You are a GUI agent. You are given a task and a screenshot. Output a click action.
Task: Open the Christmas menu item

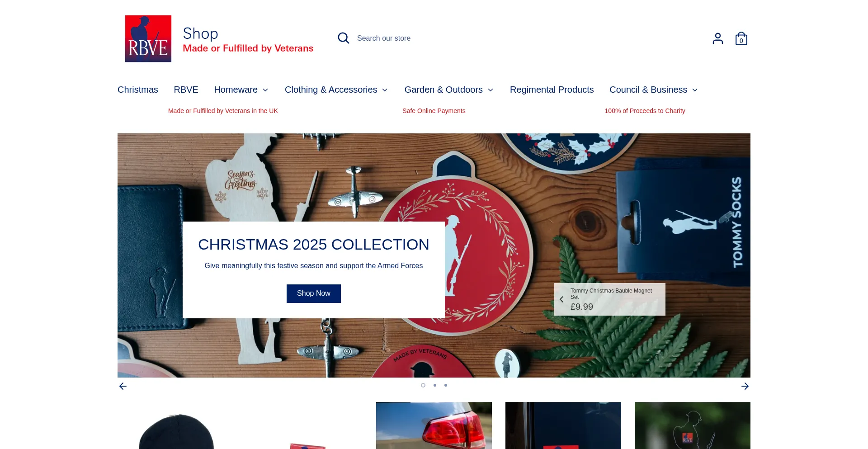point(138,90)
